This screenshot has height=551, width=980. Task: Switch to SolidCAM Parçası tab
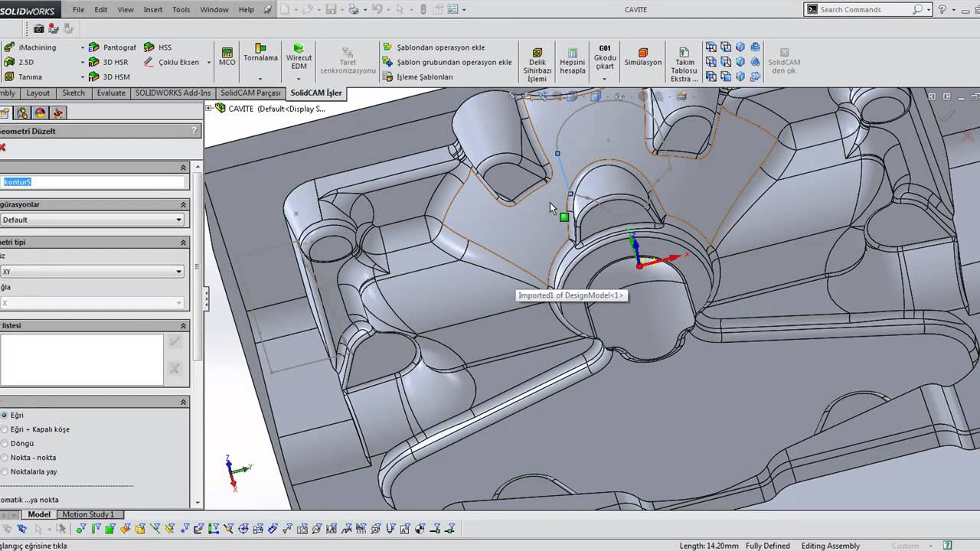[x=250, y=93]
